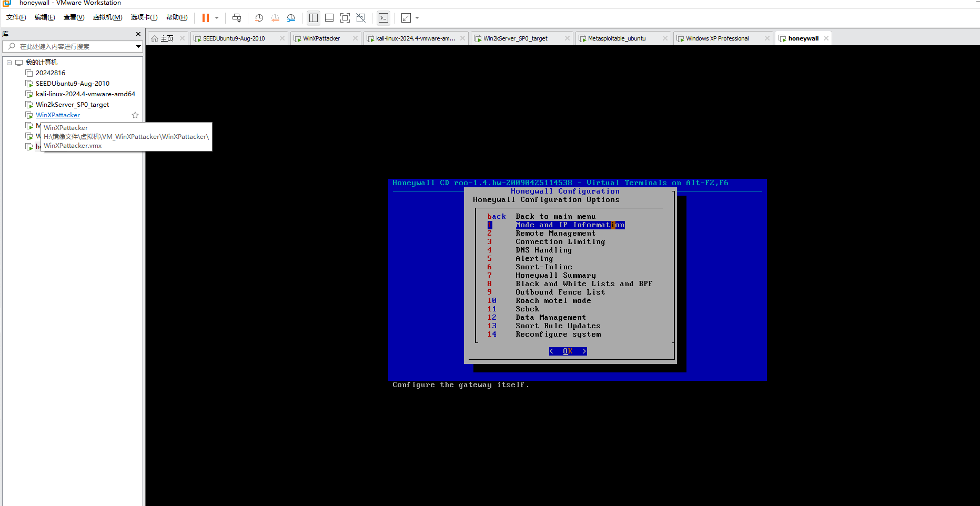Toggle the console view toolbar icon
This screenshot has width=980, height=506.
tap(383, 18)
